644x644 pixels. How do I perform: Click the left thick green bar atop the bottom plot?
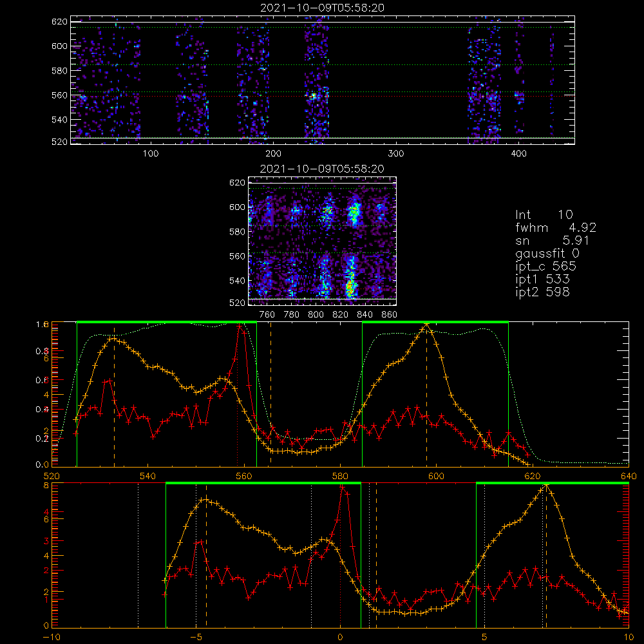click(263, 483)
